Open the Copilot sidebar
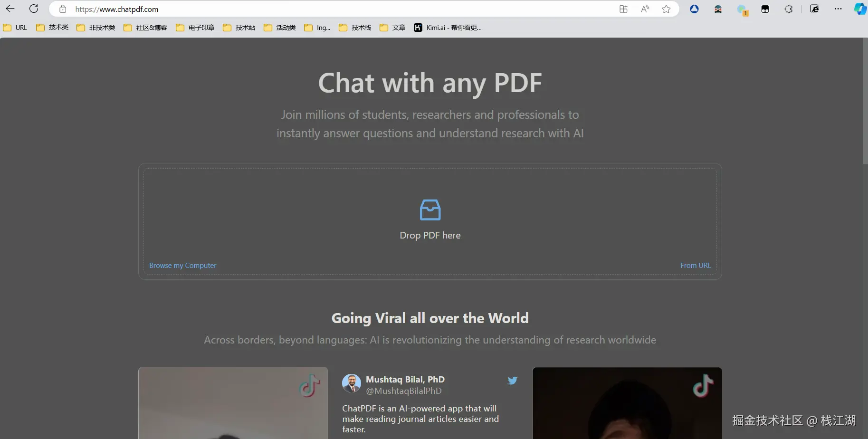The image size is (868, 439). pos(860,9)
